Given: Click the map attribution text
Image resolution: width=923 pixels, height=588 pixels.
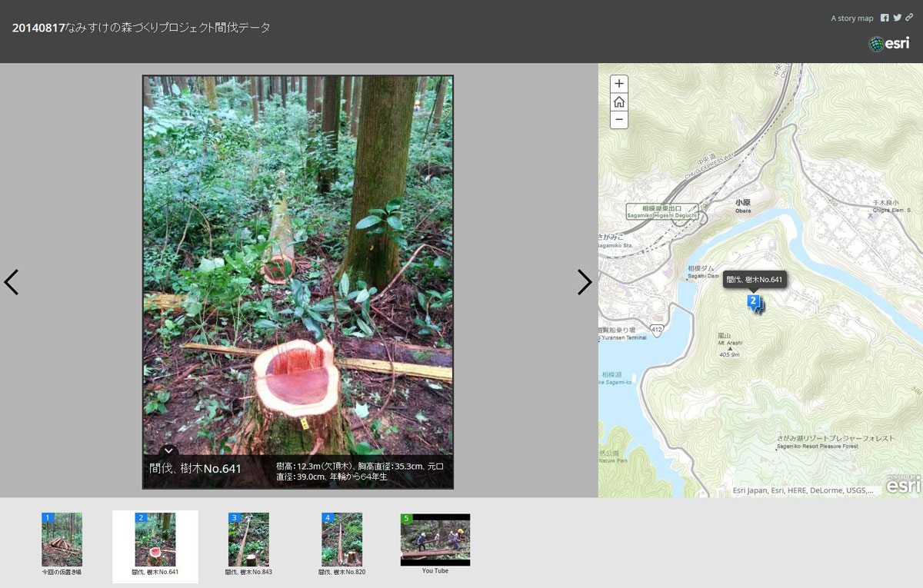Looking at the screenshot, I should point(802,490).
